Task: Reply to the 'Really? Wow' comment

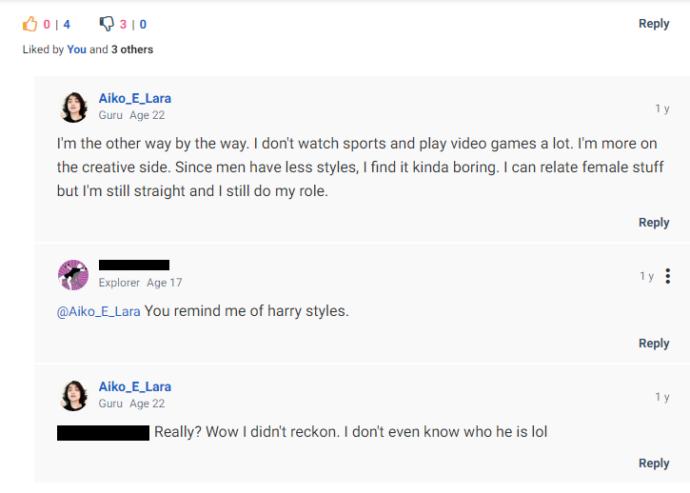Action: point(654,463)
